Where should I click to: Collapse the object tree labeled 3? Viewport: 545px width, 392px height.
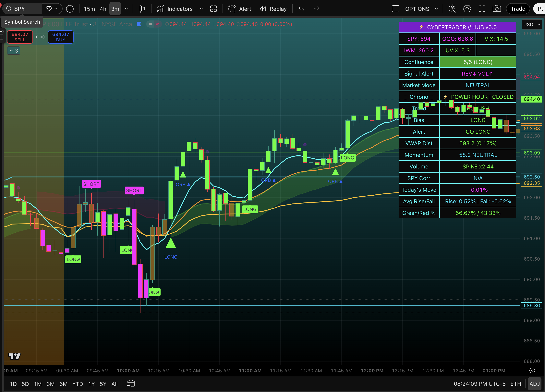tap(13, 50)
